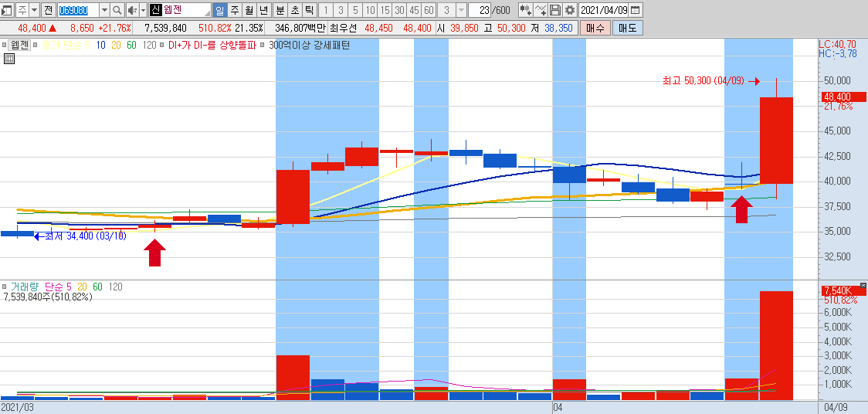The image size is (868, 414).
Task: Click the large red 04/09 candlestick
Action: tap(776, 140)
